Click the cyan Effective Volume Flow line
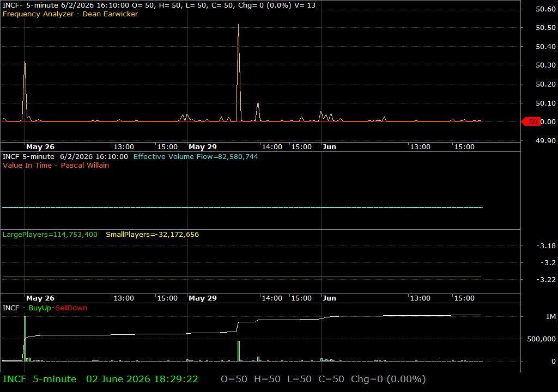558x392 pixels. click(x=242, y=207)
